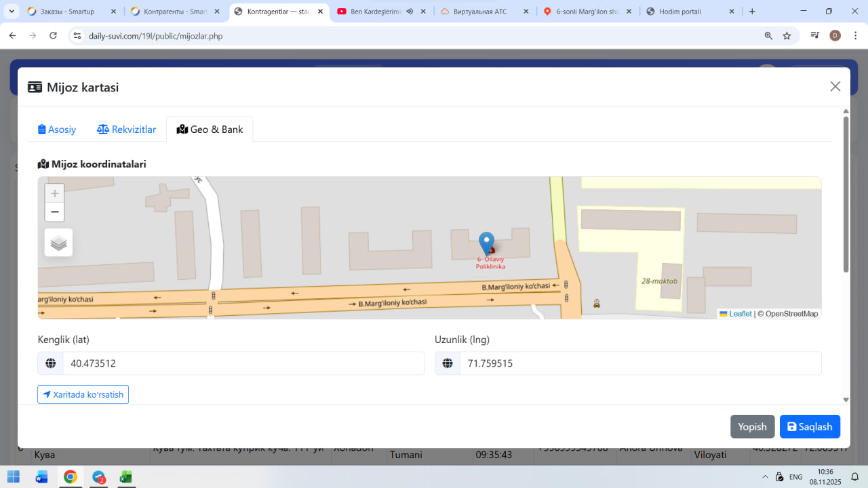Select the Geo & Bank tab
The height and width of the screenshot is (488, 868).
pyautogui.click(x=210, y=129)
